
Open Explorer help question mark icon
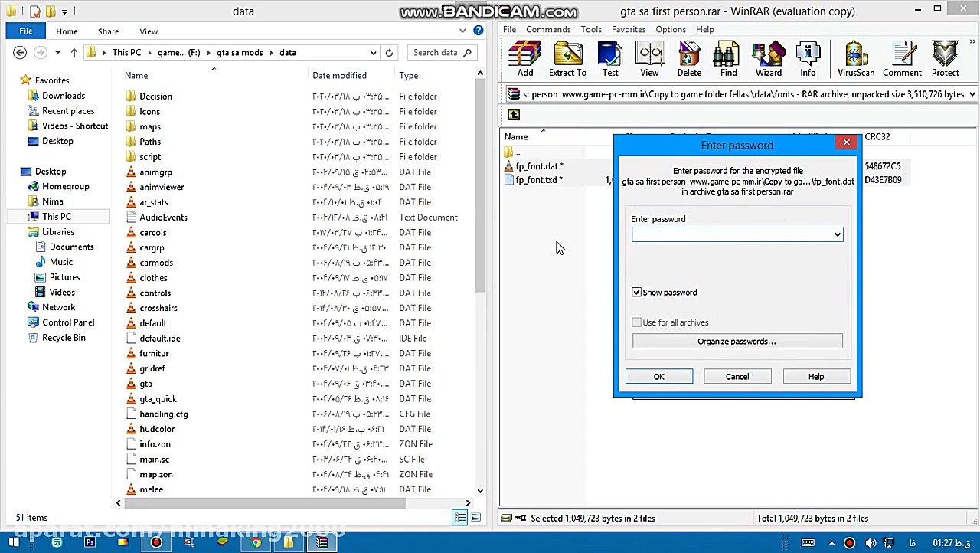pos(479,31)
